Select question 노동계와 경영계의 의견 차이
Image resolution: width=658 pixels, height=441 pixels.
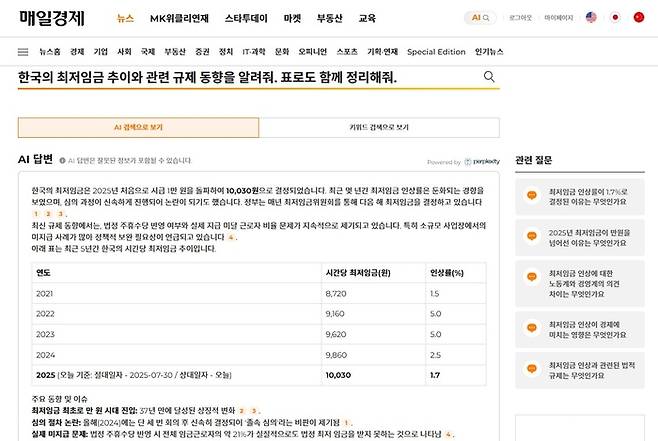pos(580,284)
